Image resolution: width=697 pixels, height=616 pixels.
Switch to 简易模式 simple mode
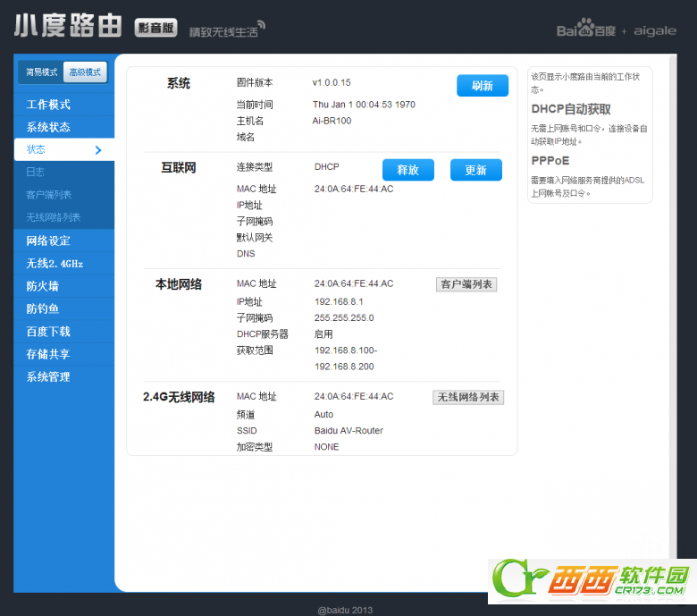coord(41,72)
